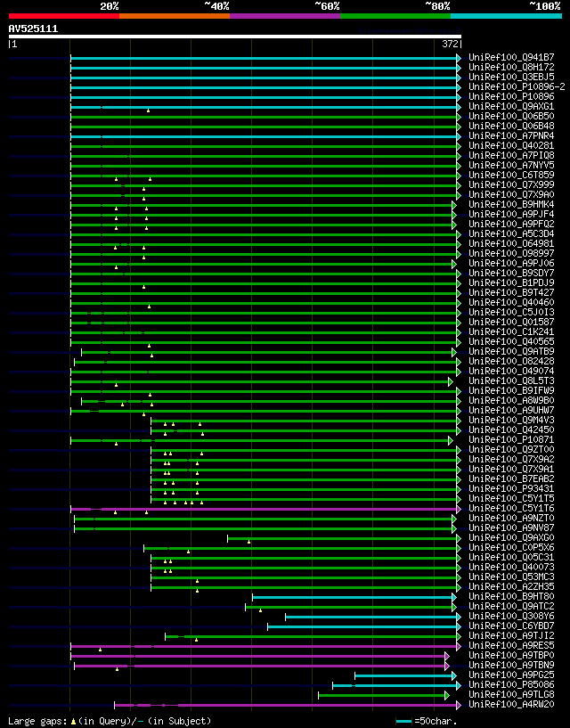Open hit UniRef100_Q941B7 label
The image size is (570, 728).
[x=511, y=58]
